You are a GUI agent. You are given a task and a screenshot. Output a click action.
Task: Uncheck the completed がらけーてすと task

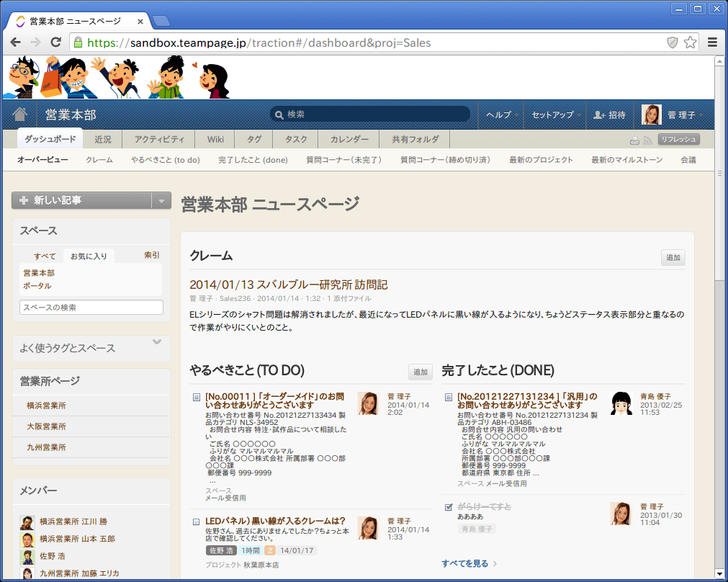[x=449, y=507]
